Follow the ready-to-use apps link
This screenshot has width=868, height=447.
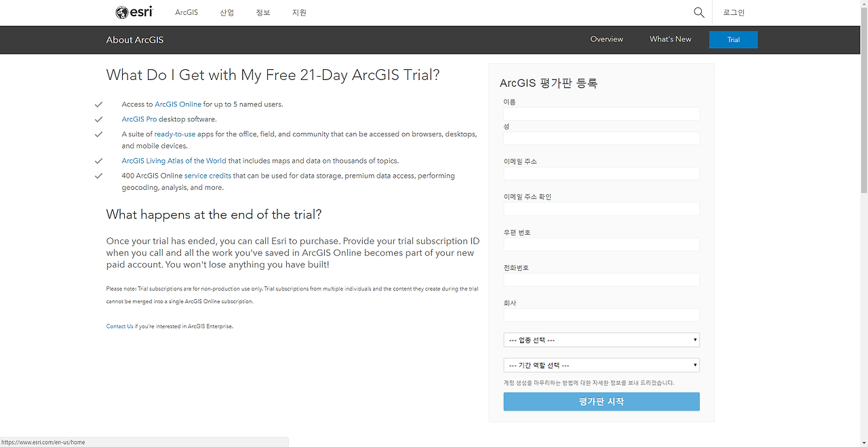tap(175, 134)
